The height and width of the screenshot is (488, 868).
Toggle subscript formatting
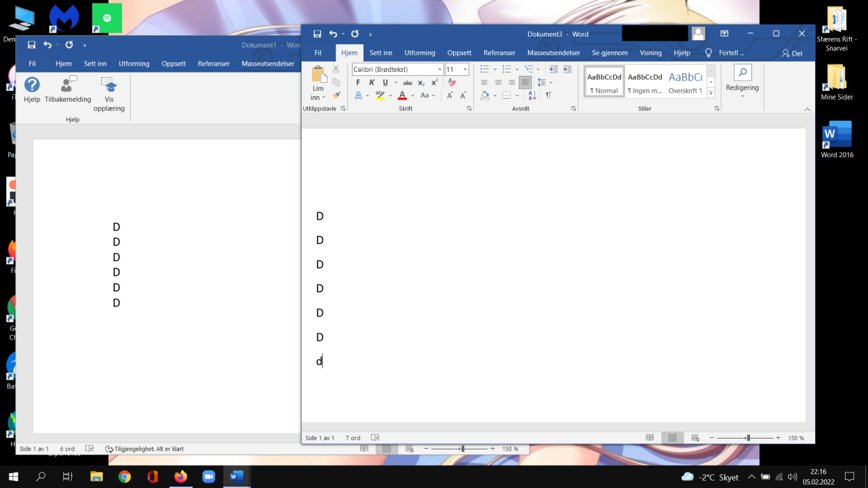[420, 82]
